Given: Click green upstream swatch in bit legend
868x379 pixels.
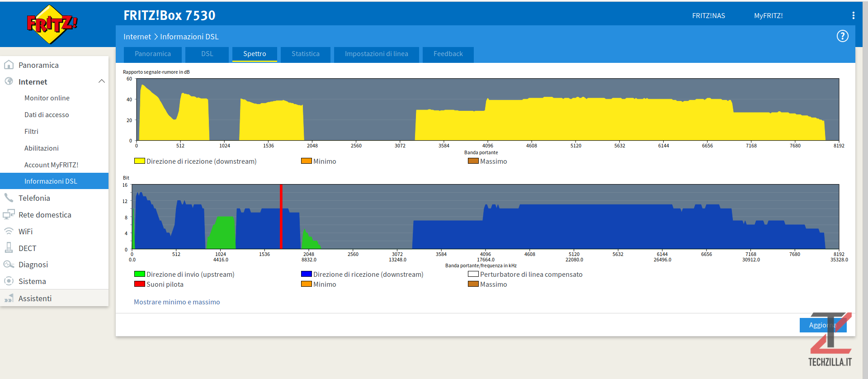Looking at the screenshot, I should (139, 274).
